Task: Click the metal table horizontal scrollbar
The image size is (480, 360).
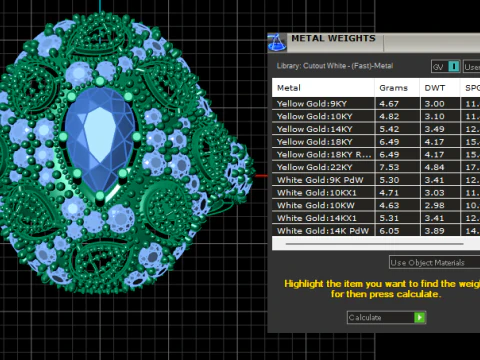Action: tap(374, 244)
